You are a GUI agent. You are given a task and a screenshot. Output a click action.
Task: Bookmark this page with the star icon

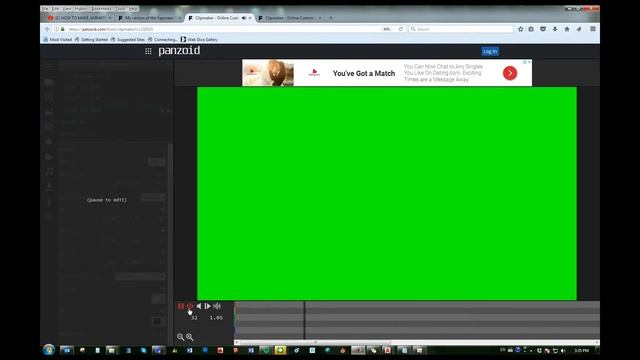tap(520, 29)
